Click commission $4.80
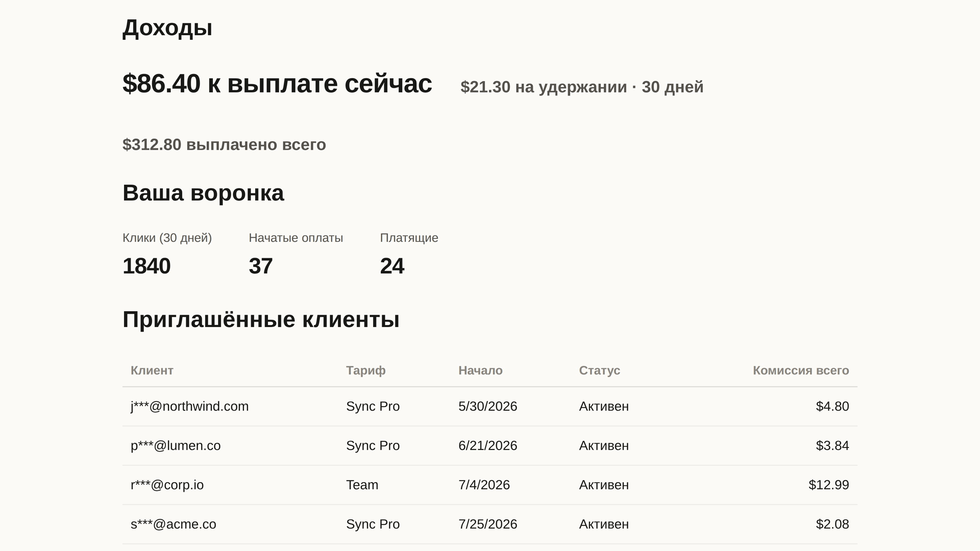 pyautogui.click(x=832, y=406)
